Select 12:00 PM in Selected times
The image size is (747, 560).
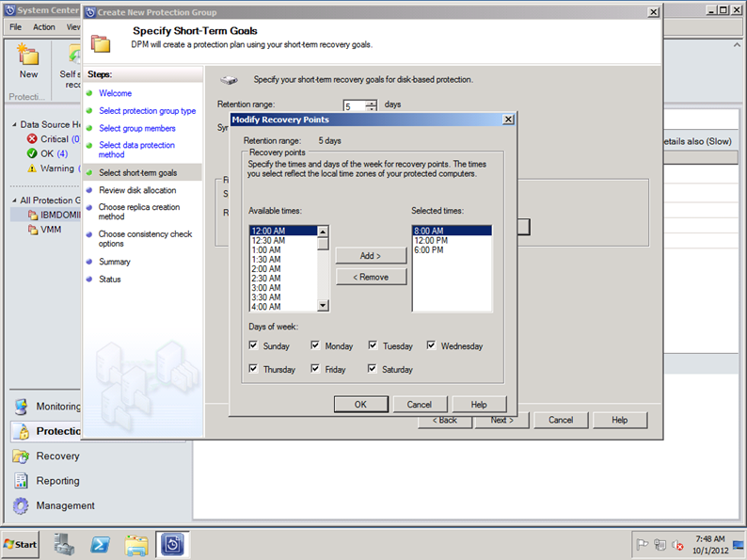pyautogui.click(x=452, y=241)
